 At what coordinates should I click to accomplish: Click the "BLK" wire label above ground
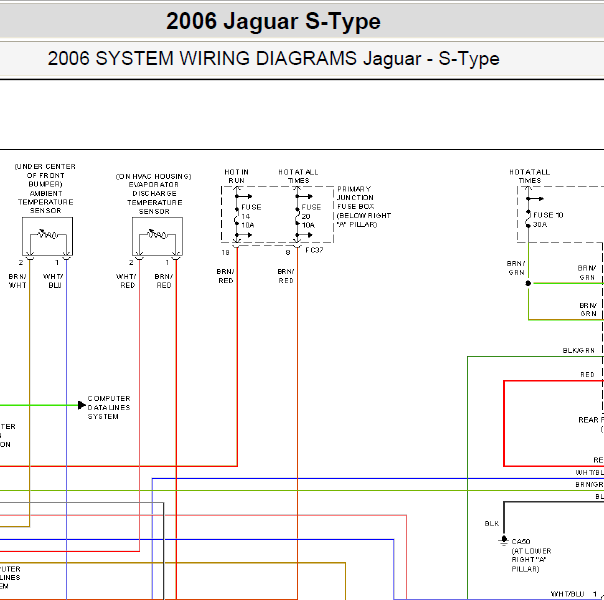[x=492, y=523]
